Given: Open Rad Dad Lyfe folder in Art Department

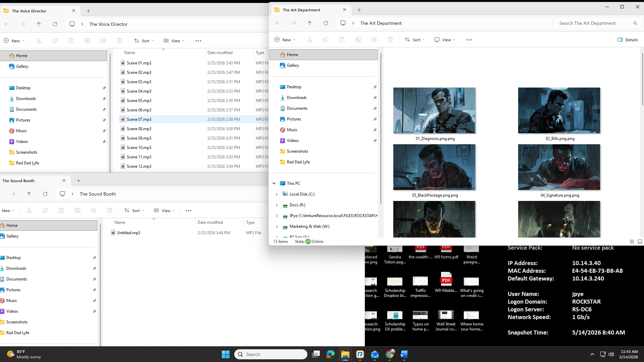Looking at the screenshot, I should coord(298,162).
